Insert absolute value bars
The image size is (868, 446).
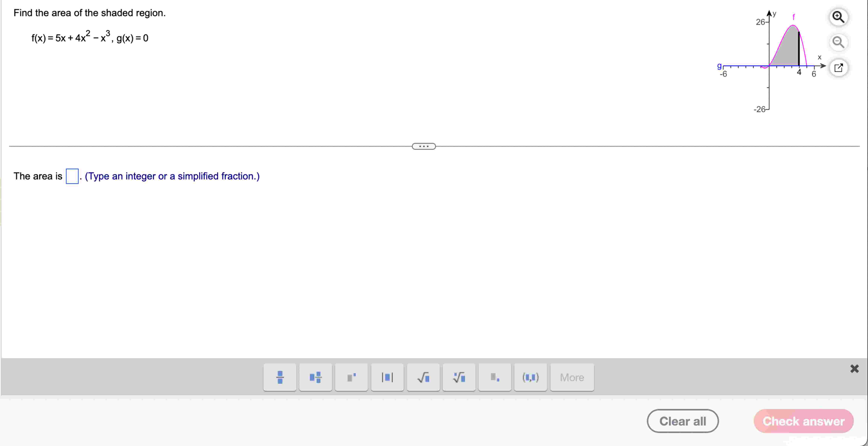click(387, 377)
